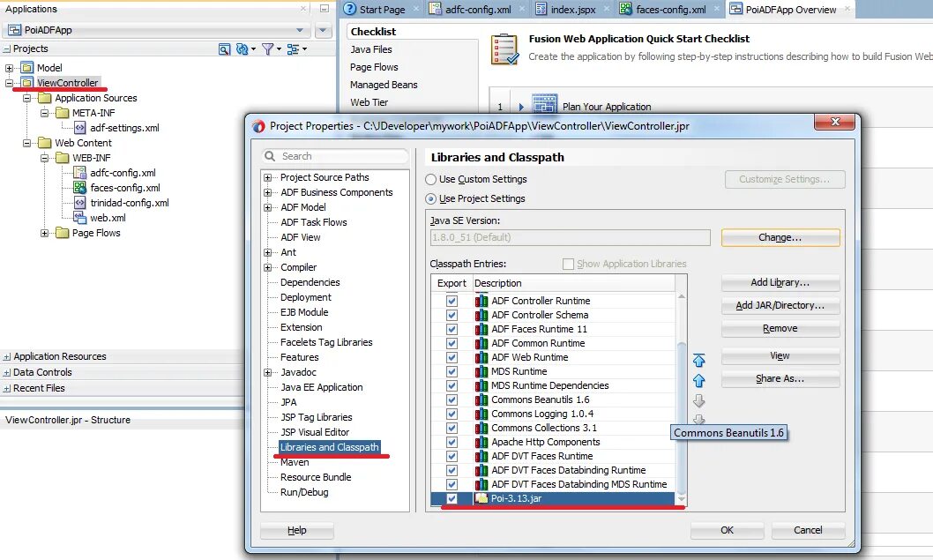The height and width of the screenshot is (560, 933).
Task: Collapse the Web Content folder
Action: 26,143
